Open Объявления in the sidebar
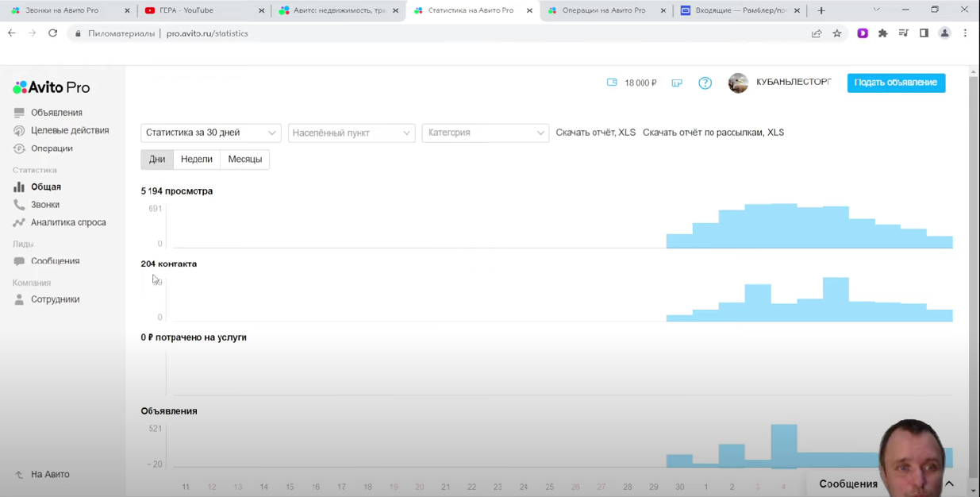This screenshot has height=497, width=980. click(56, 113)
